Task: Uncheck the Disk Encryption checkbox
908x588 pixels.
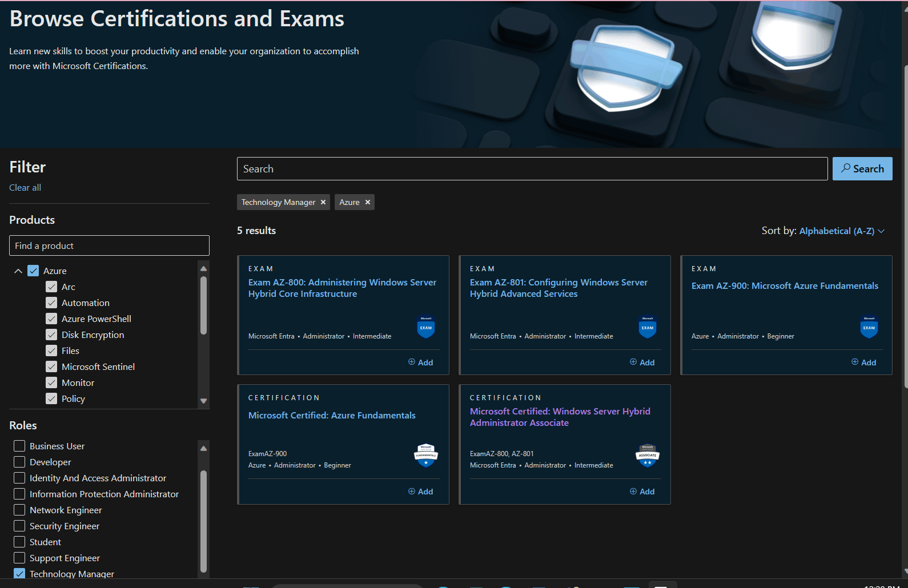Action: coord(51,335)
